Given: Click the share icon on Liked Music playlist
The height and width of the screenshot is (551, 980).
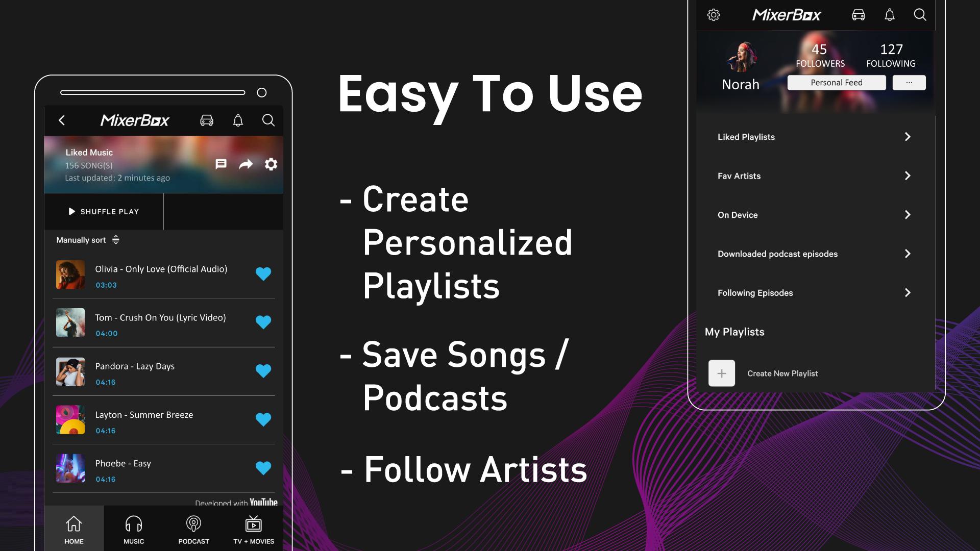Looking at the screenshot, I should pos(246,164).
